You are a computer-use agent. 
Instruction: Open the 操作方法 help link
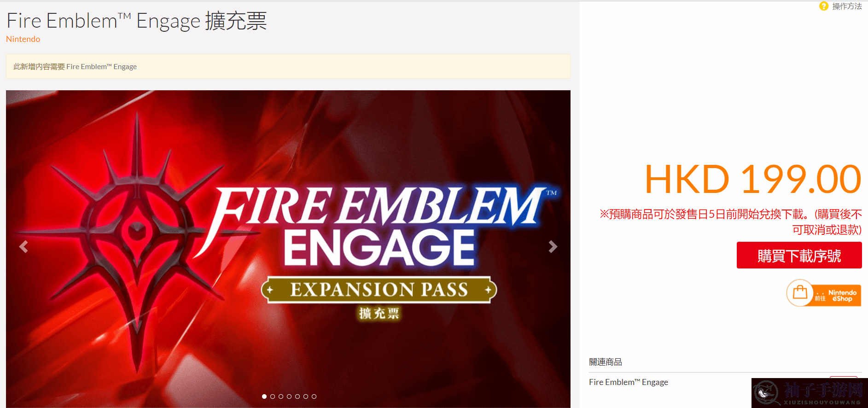pyautogui.click(x=847, y=6)
